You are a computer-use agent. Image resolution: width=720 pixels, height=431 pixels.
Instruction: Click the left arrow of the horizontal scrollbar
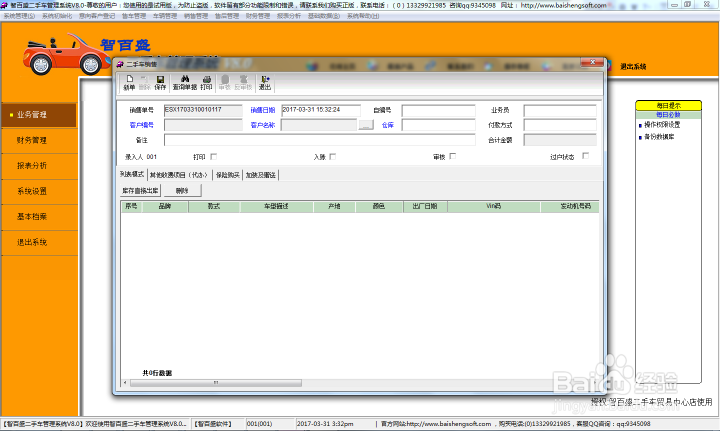pos(125,383)
